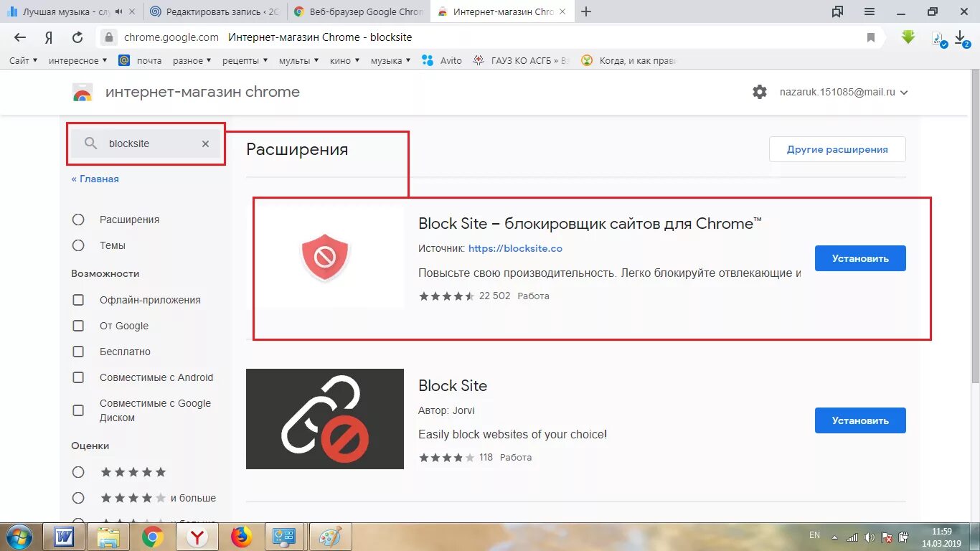Click the Chrome Web Store rainbow logo
The image size is (980, 551).
click(x=83, y=92)
